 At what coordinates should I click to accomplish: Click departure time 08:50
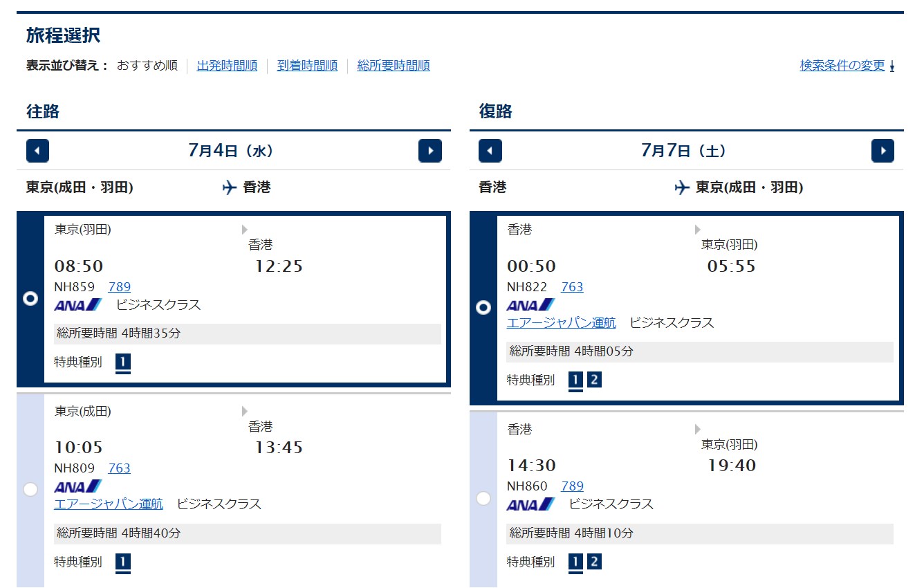pos(79,266)
